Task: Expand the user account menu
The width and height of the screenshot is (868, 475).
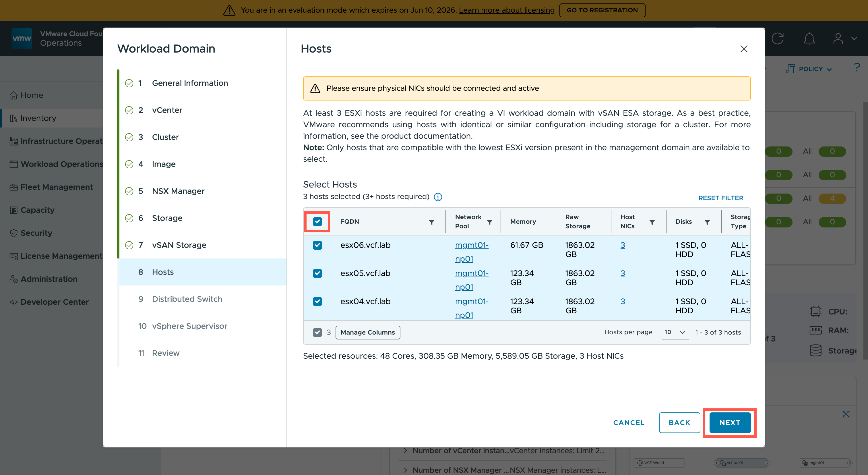Action: (x=844, y=38)
